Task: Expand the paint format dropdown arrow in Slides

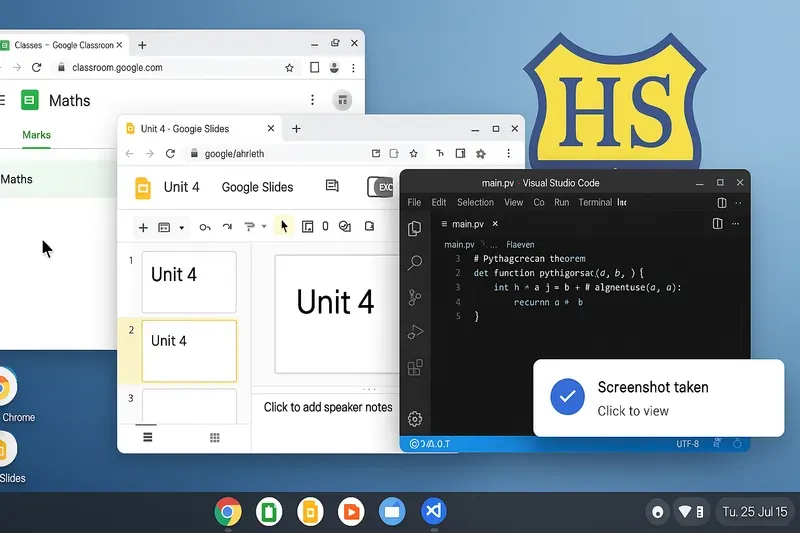Action: (264, 226)
